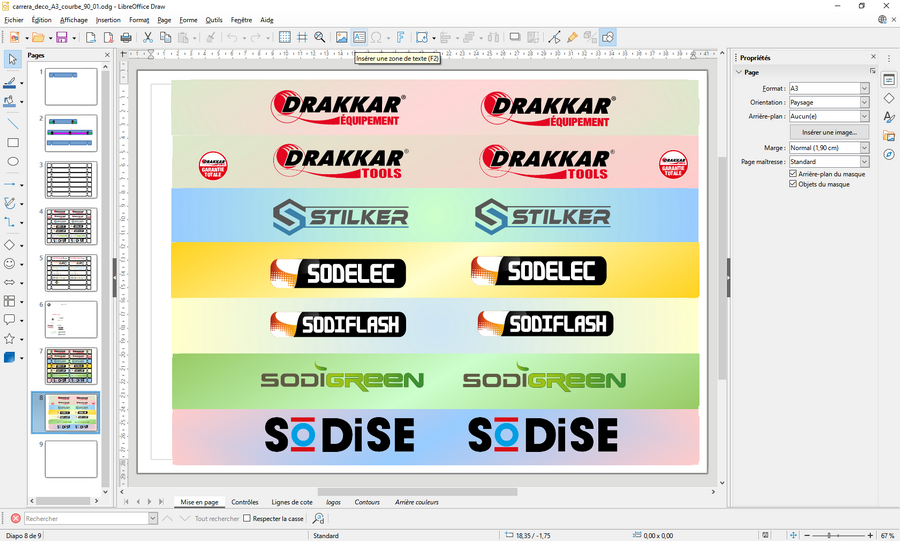Select page 7 thumbnail in Pages panel
The width and height of the screenshot is (900, 541).
point(71,365)
